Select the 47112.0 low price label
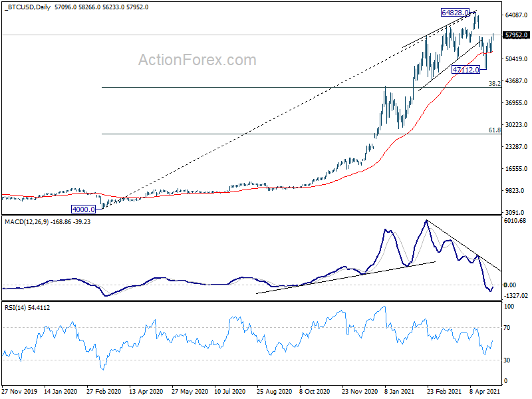 (466, 70)
